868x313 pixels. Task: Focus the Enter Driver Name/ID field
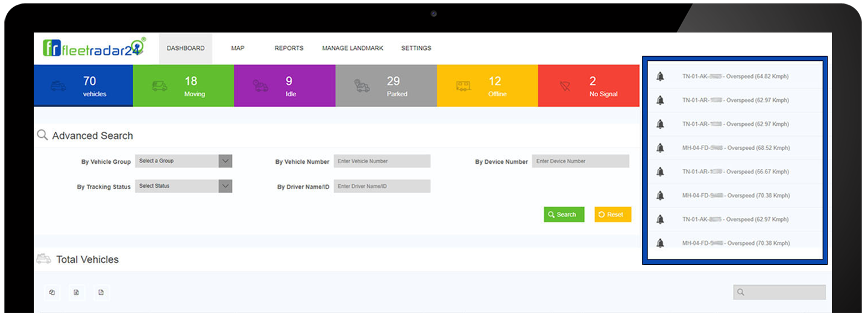pyautogui.click(x=382, y=186)
